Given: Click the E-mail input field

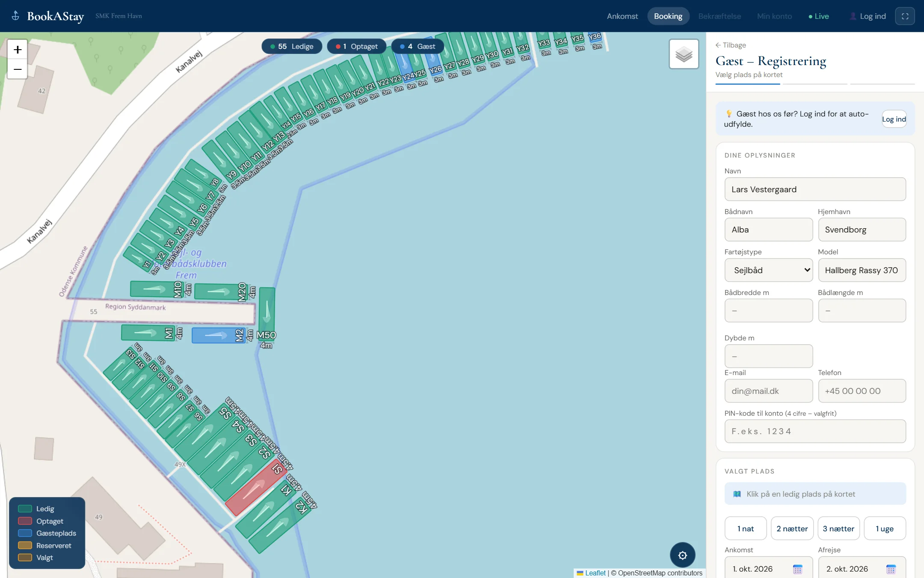Looking at the screenshot, I should [x=768, y=391].
